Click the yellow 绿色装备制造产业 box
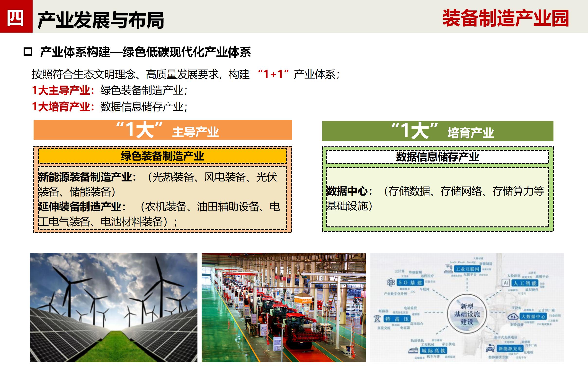This screenshot has width=588, height=386. click(x=162, y=156)
